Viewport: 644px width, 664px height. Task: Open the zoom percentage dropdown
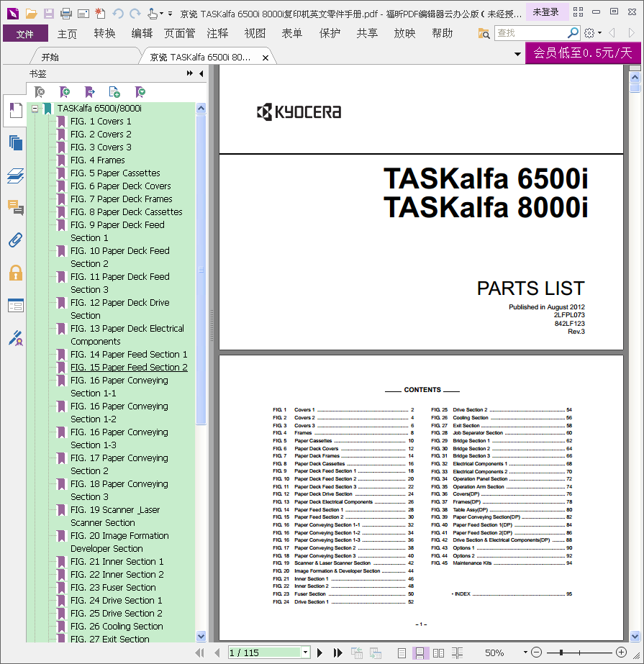[525, 652]
